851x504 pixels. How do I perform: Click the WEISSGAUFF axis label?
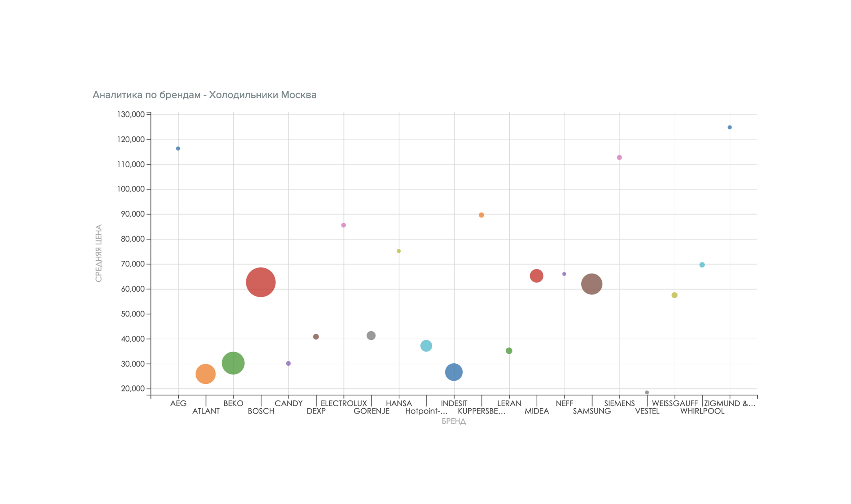(x=675, y=403)
